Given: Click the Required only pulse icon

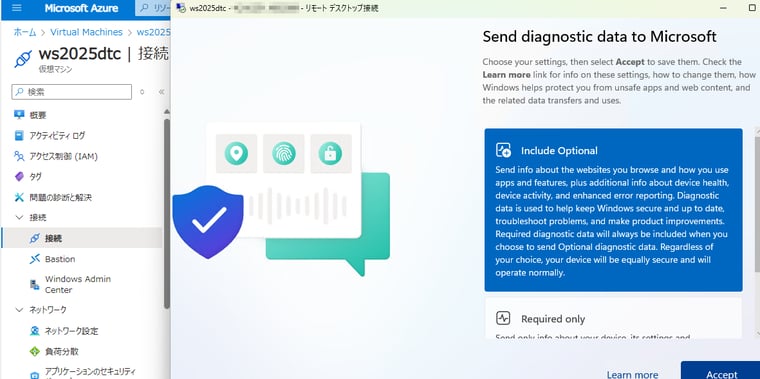Looking at the screenshot, I should pos(504,318).
